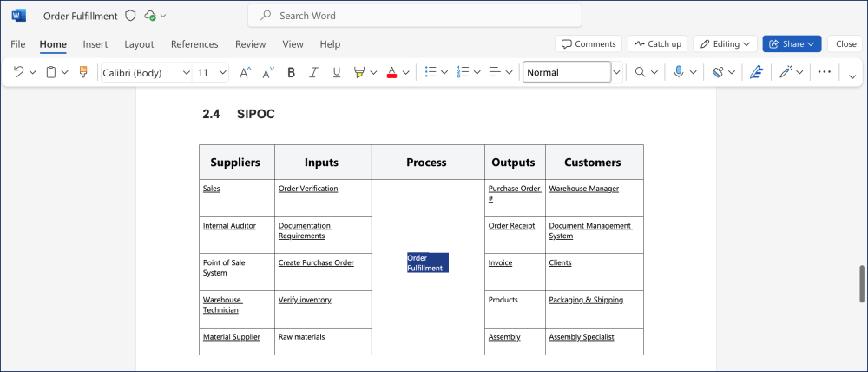Click the Editor pen icon

coord(756,73)
